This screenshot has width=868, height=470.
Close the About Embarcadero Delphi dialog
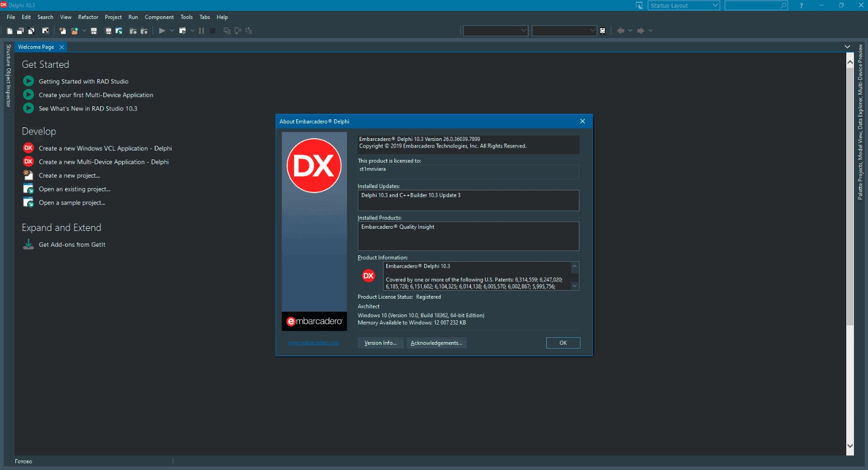582,121
